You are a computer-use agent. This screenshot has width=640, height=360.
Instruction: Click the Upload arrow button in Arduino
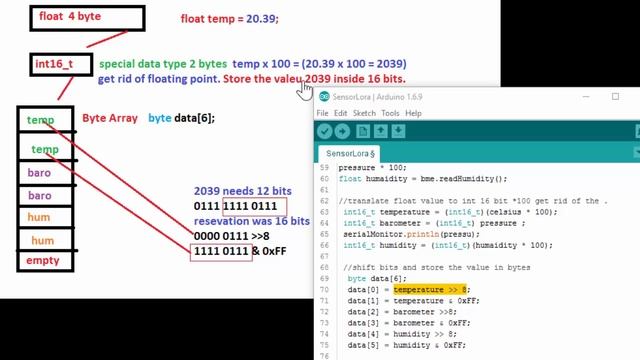click(x=342, y=131)
